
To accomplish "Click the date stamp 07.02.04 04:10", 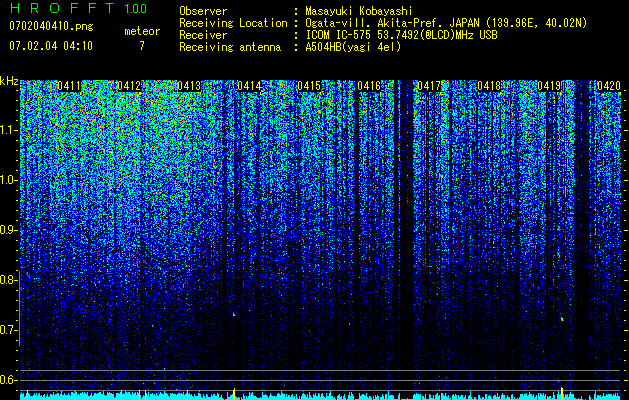I will pyautogui.click(x=51, y=46).
